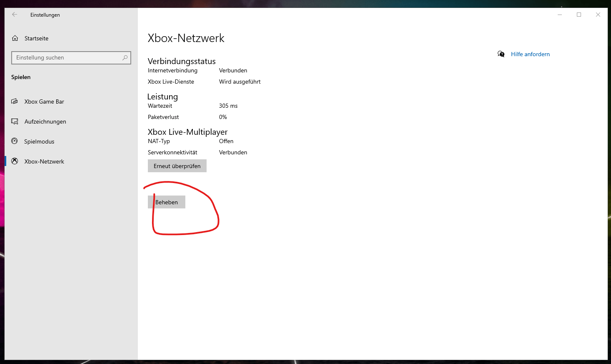611x364 pixels.
Task: Click the 0% packet loss value
Action: click(223, 117)
